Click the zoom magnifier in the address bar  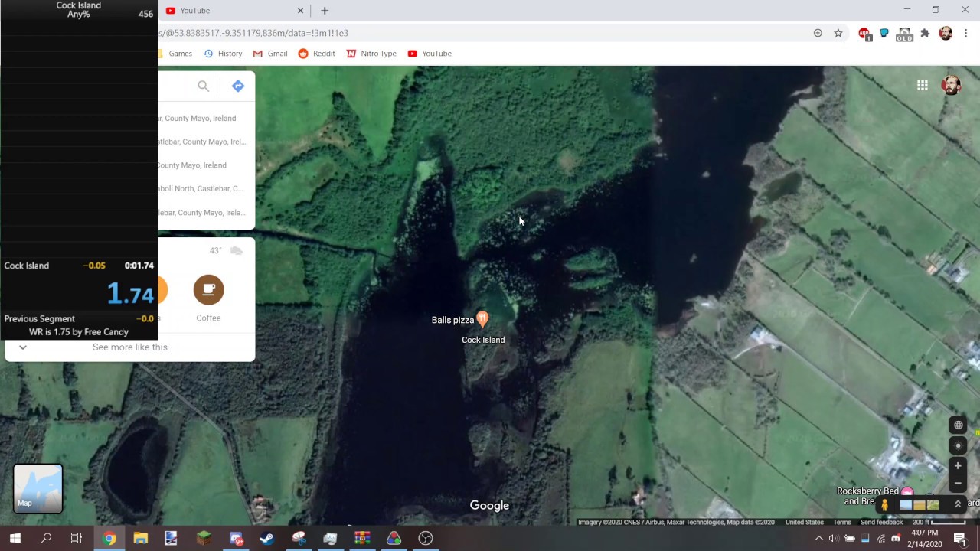818,33
